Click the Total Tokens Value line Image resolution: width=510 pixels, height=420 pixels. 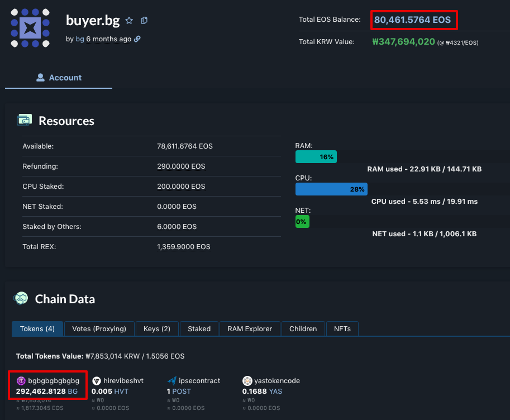click(x=100, y=356)
